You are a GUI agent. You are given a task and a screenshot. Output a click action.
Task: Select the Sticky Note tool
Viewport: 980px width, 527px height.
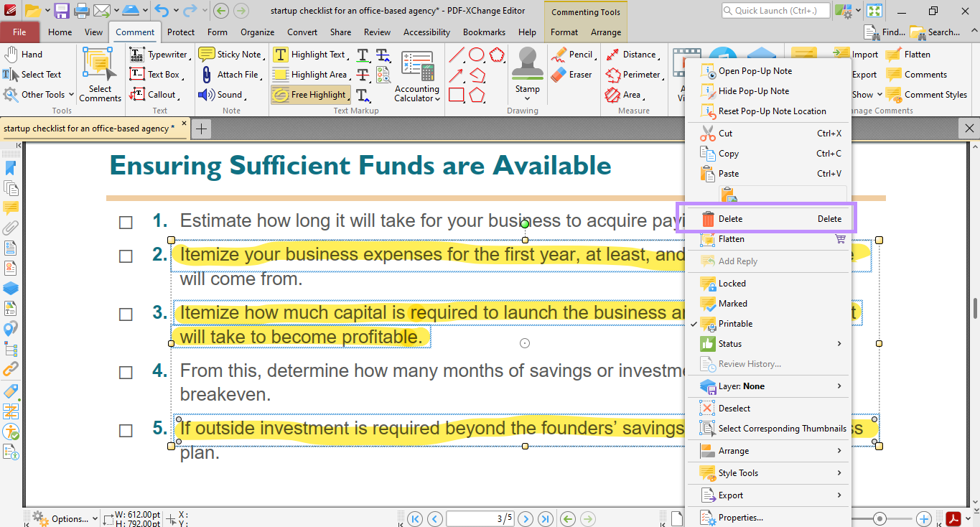231,54
